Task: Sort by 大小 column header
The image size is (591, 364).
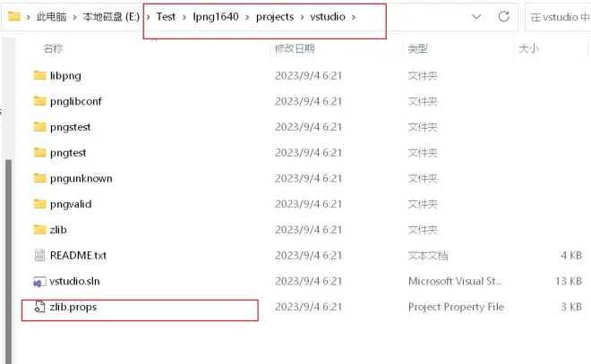Action: click(x=529, y=48)
